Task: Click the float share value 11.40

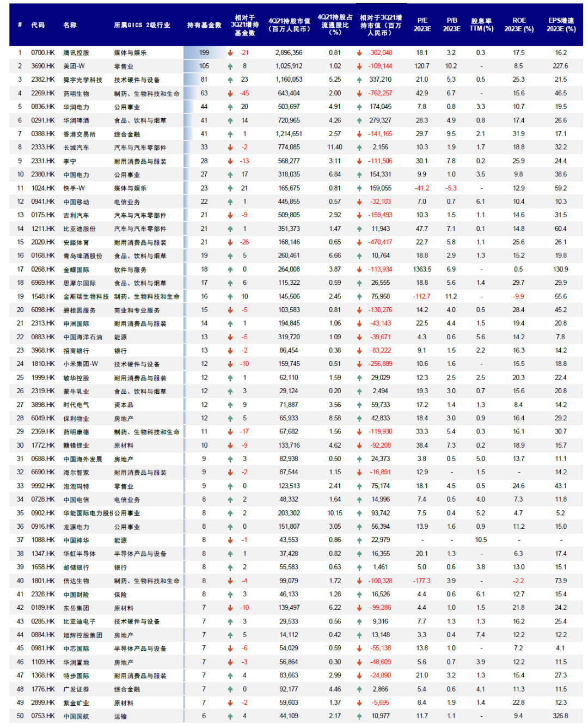Action: coord(335,147)
